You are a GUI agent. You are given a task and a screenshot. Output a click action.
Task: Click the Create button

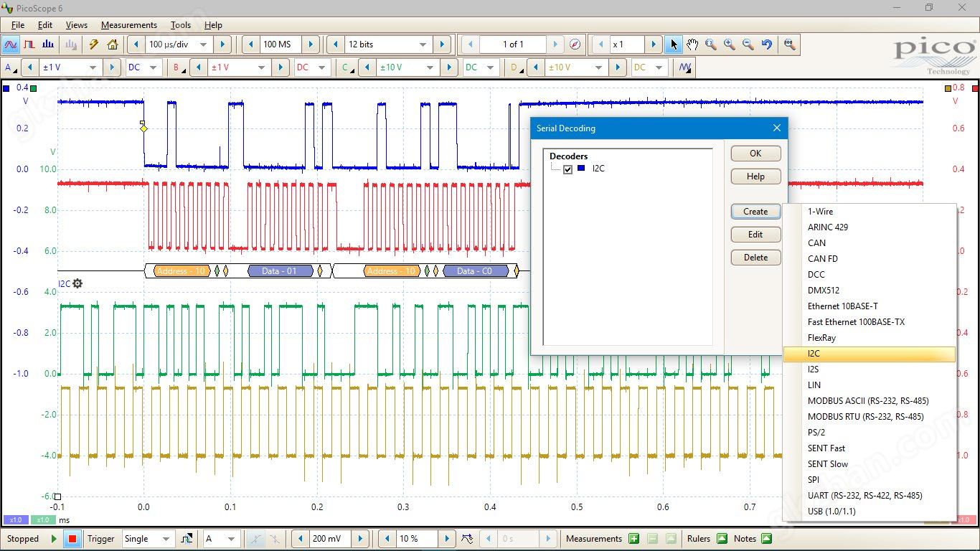tap(755, 212)
